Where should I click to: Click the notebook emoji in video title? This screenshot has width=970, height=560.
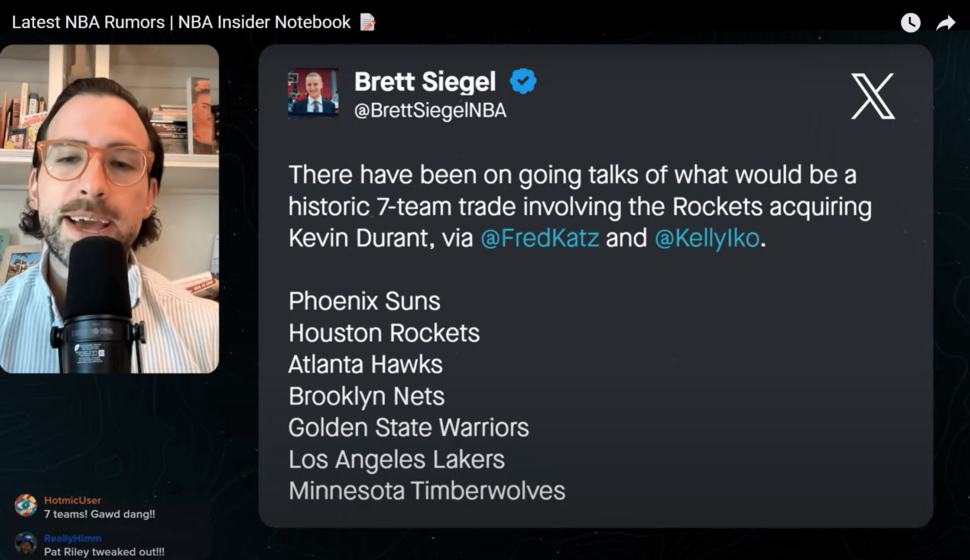[x=367, y=22]
